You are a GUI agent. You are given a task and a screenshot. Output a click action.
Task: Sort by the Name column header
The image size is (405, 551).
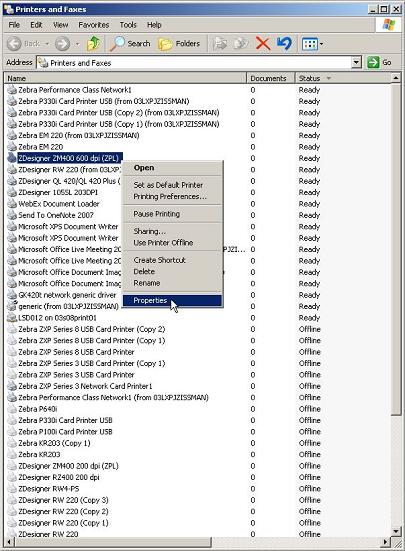(x=125, y=78)
